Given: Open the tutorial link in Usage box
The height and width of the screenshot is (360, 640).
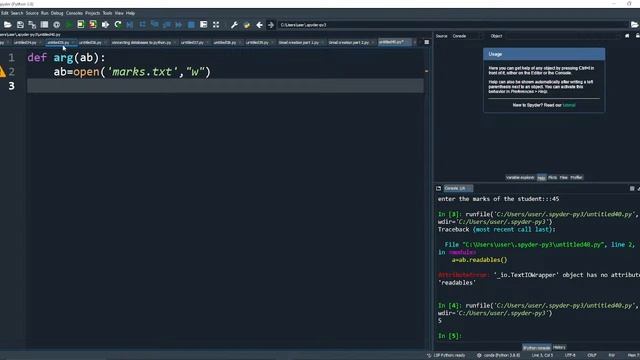Looking at the screenshot, I should 569,105.
